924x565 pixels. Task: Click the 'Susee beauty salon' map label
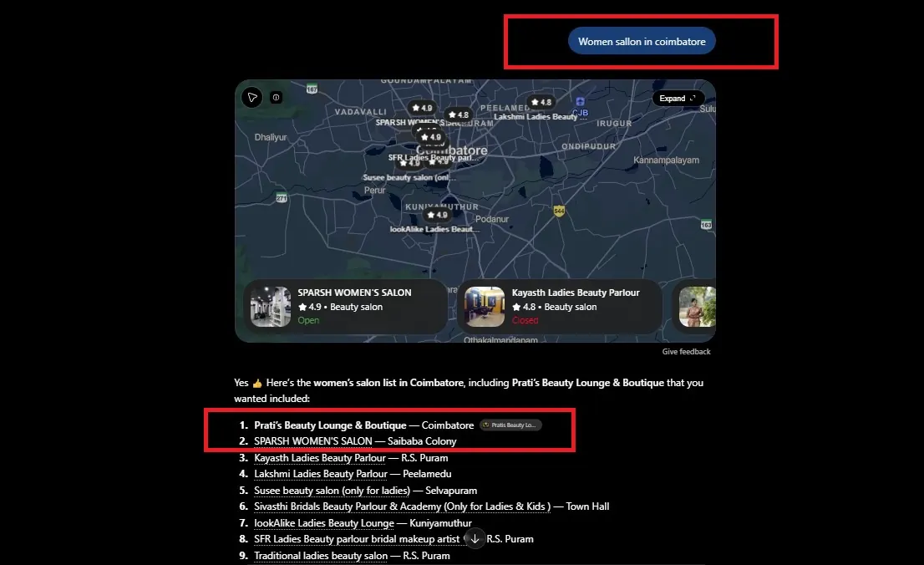coord(409,177)
